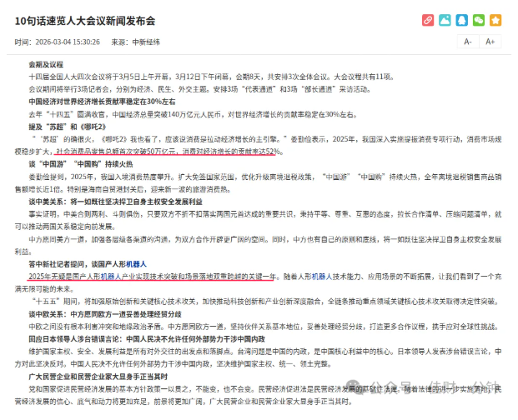Click the heading 谈中美关系:将一如既往坚决捍卫自身主权安全发展利益

point(116,202)
